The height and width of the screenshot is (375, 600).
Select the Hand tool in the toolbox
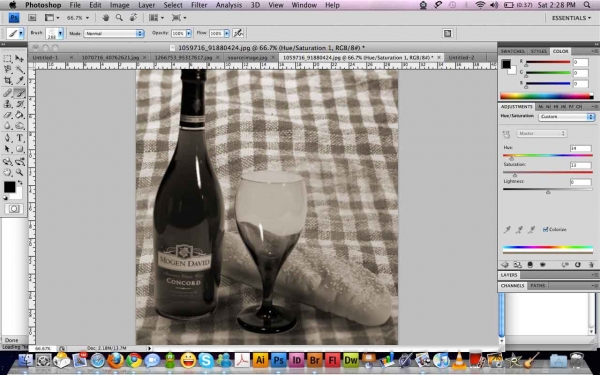click(7, 173)
